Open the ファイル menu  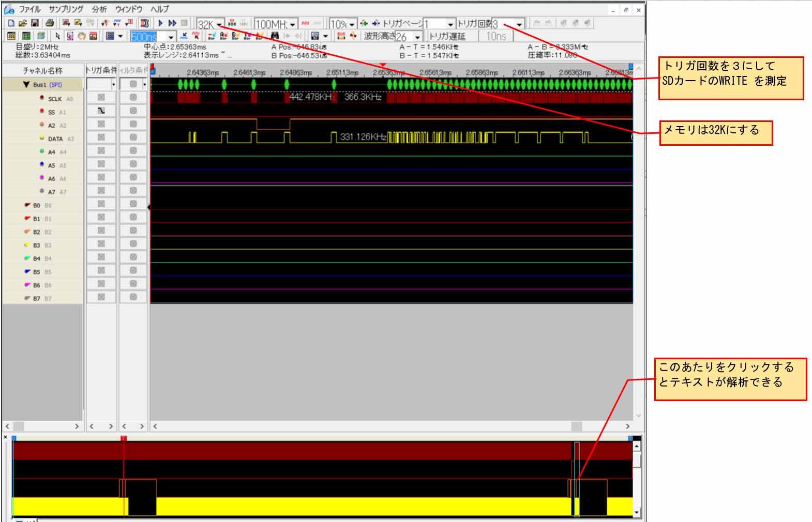click(29, 9)
